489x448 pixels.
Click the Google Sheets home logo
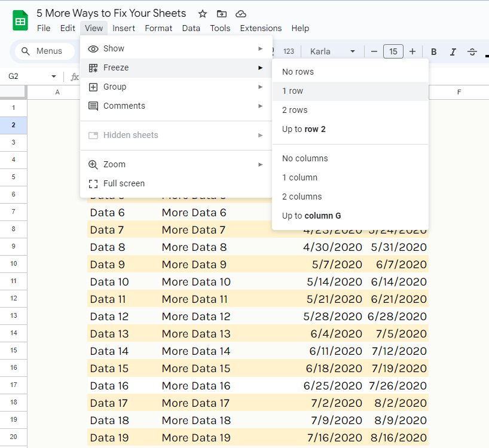coord(20,20)
